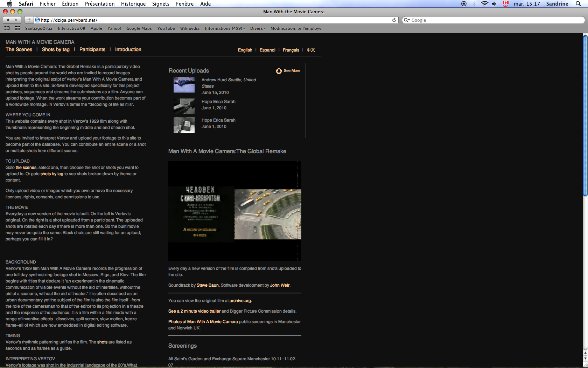The image size is (588, 368).
Task: Open the John Weir developer link
Action: pos(280,285)
